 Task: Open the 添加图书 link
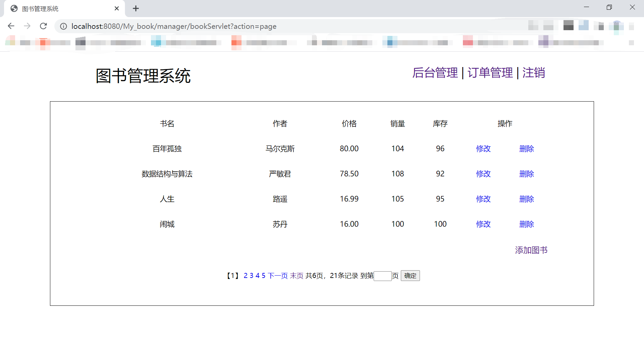531,250
